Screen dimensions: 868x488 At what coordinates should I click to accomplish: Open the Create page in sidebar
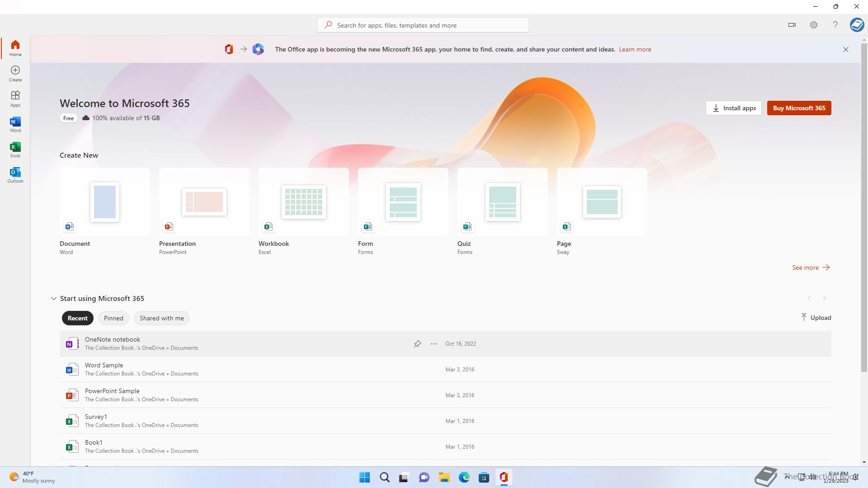pyautogui.click(x=15, y=73)
